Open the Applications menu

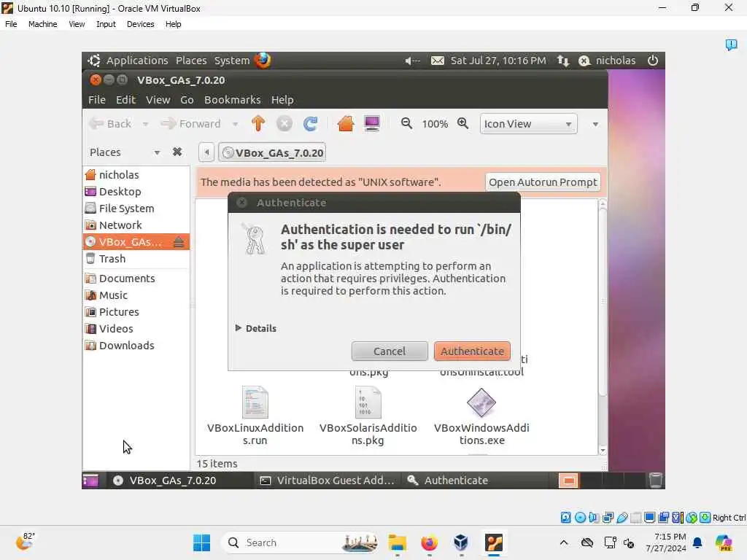[x=136, y=61]
